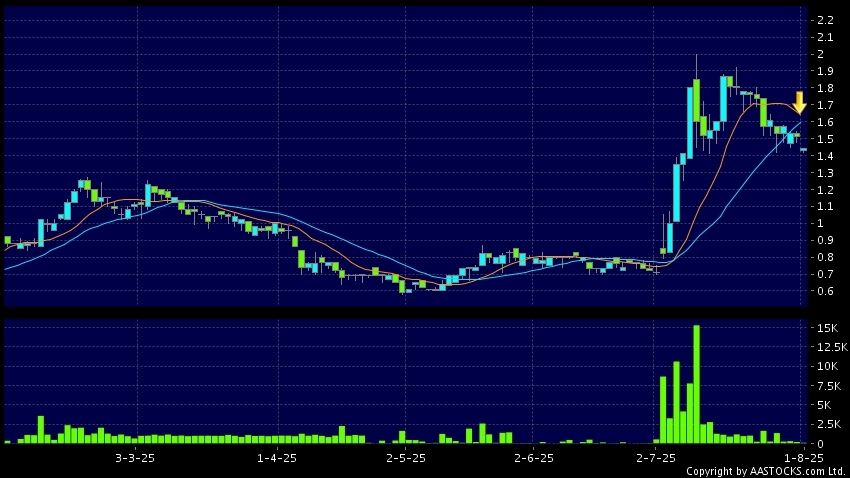Image resolution: width=850 pixels, height=478 pixels.
Task: Click the 1-8-25 date label
Action: pos(803,458)
